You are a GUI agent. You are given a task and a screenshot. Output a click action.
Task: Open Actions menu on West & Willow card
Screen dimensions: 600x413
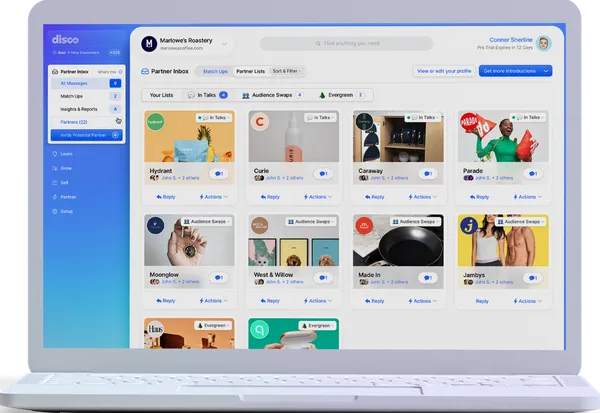coord(318,301)
